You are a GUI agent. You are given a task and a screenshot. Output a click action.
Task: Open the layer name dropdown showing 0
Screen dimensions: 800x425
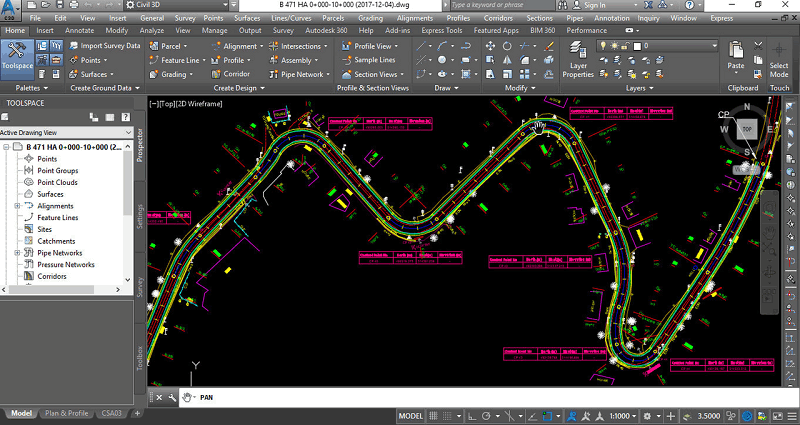(657, 46)
